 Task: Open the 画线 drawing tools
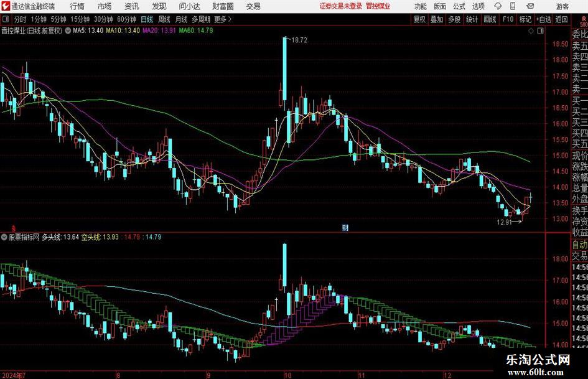click(x=490, y=19)
